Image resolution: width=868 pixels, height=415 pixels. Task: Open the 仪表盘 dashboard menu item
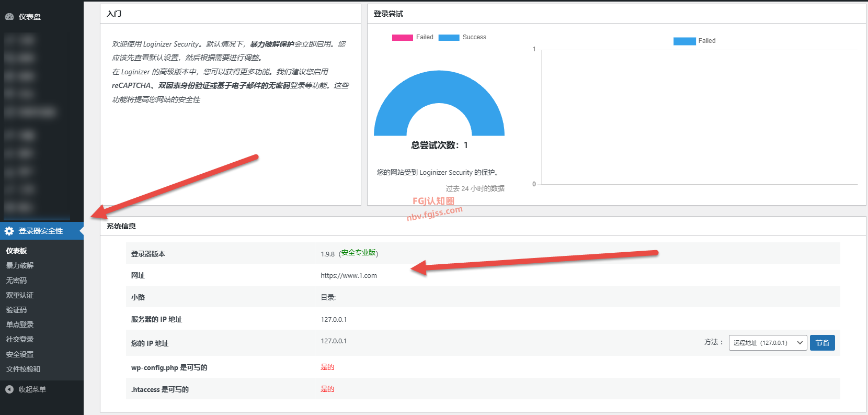(x=29, y=17)
